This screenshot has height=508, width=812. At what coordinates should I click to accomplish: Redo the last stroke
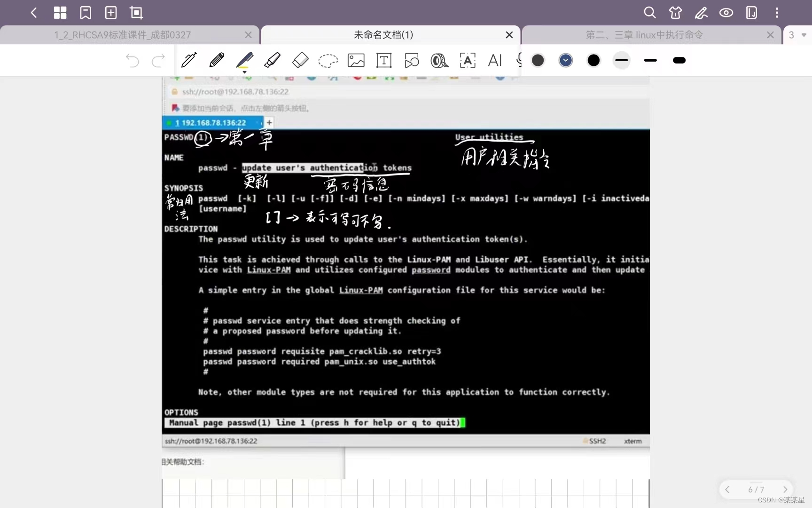[x=158, y=60]
